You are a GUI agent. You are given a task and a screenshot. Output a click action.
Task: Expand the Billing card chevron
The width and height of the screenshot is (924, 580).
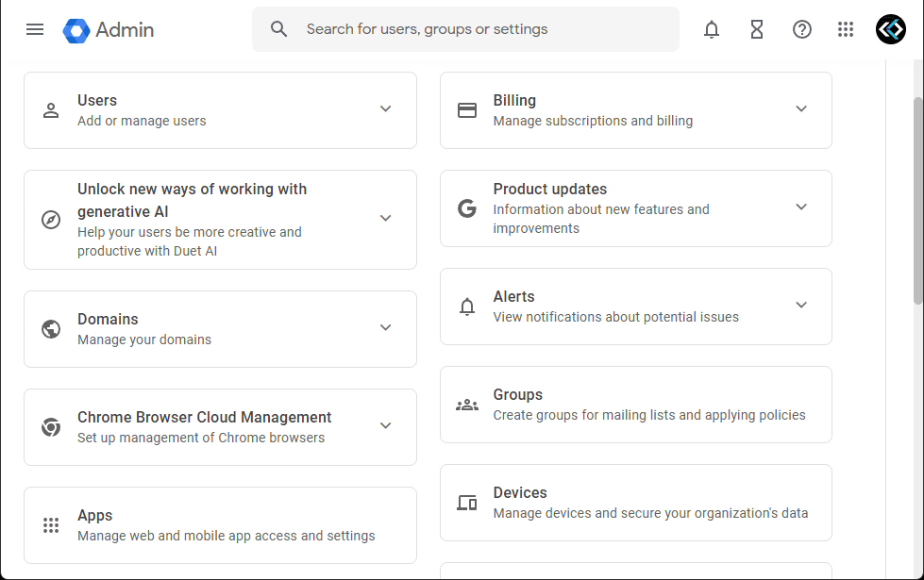pyautogui.click(x=801, y=109)
